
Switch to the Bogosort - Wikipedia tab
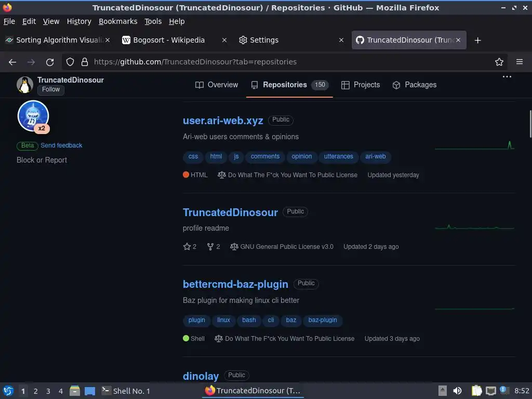[175, 41]
